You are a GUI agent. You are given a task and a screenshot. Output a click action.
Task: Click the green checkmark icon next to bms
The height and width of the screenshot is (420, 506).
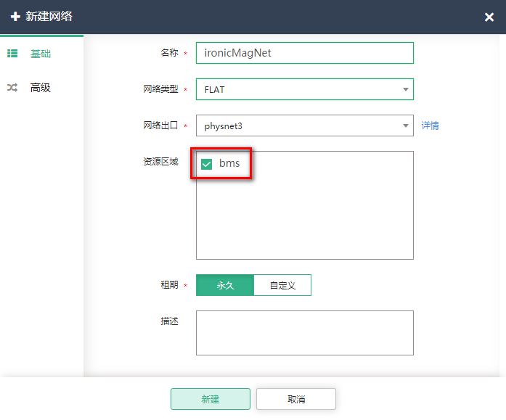[206, 164]
